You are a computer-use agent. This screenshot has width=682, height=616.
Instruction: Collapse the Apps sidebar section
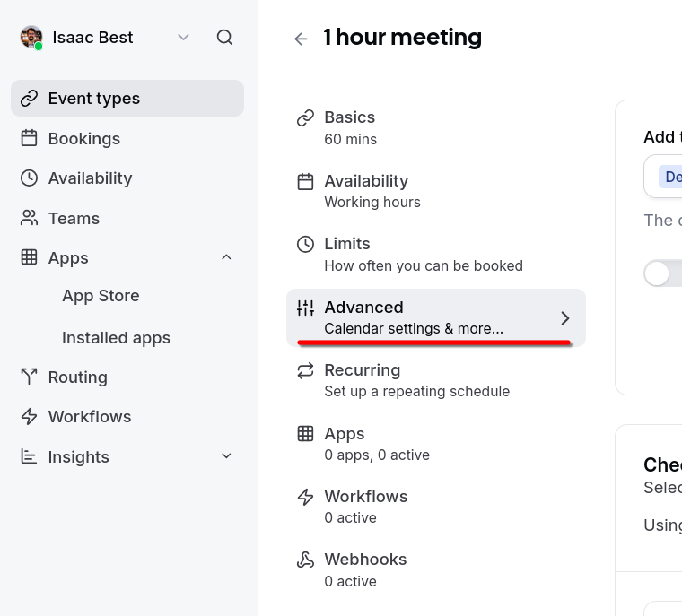(226, 257)
